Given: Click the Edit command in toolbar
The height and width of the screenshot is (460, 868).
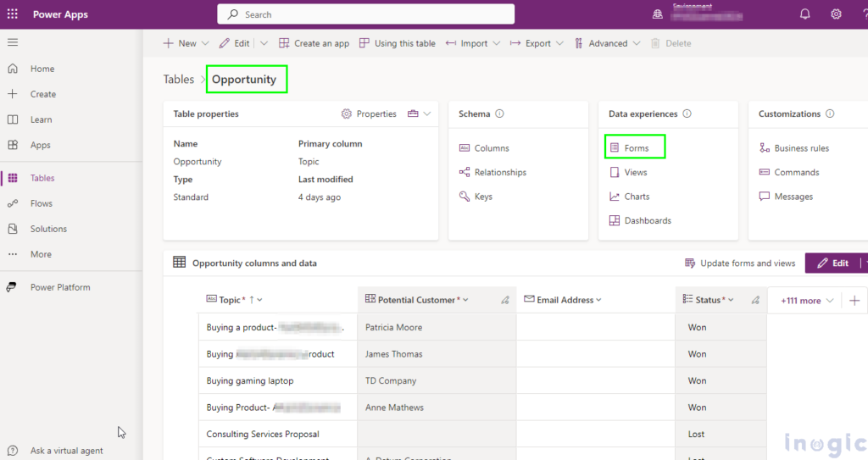Looking at the screenshot, I should pyautogui.click(x=235, y=43).
